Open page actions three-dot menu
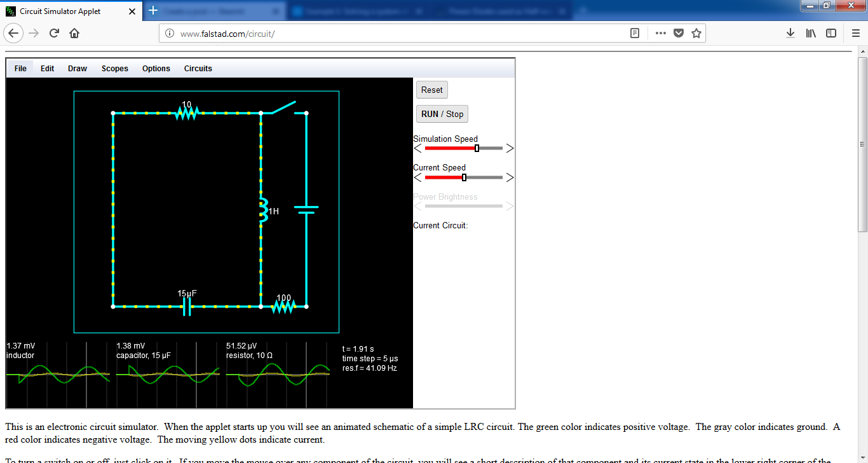Viewport: 868px width, 463px height. pyautogui.click(x=660, y=33)
